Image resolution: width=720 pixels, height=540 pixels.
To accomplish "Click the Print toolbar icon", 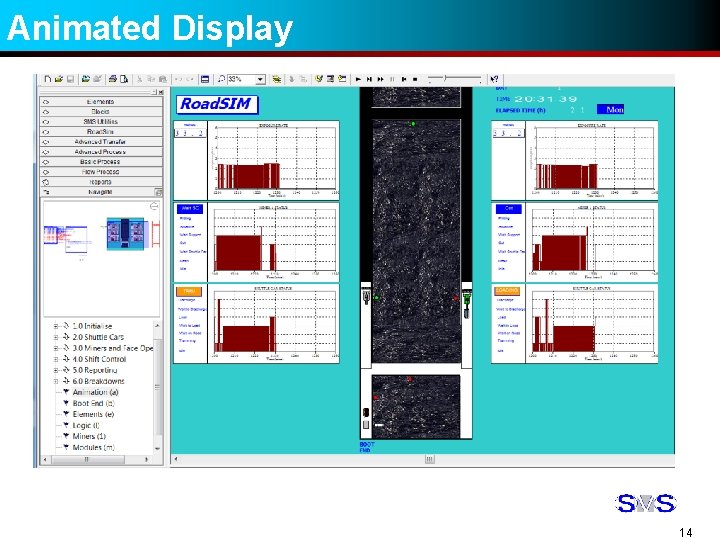I will point(112,79).
